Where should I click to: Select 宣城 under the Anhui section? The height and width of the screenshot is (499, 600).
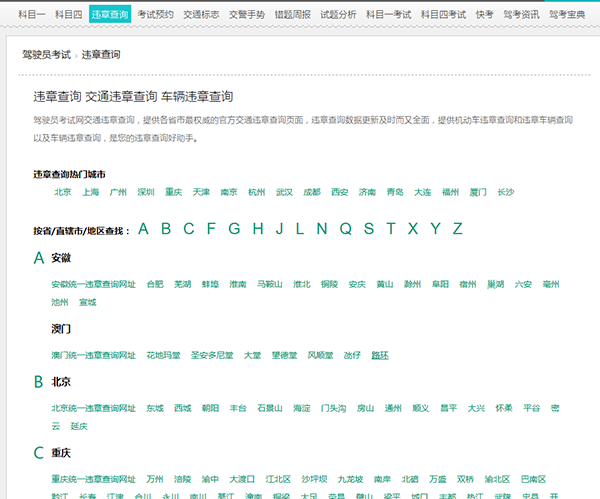[87, 302]
